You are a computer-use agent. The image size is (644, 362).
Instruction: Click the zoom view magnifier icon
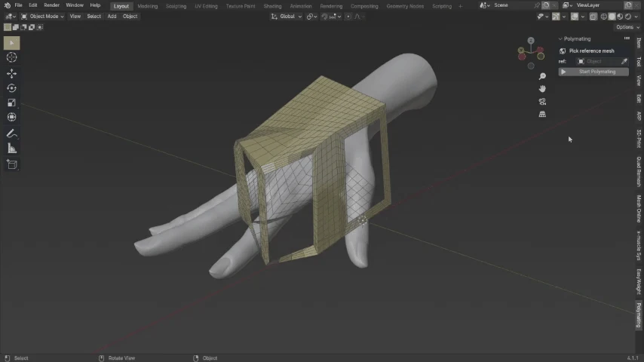pyautogui.click(x=542, y=76)
